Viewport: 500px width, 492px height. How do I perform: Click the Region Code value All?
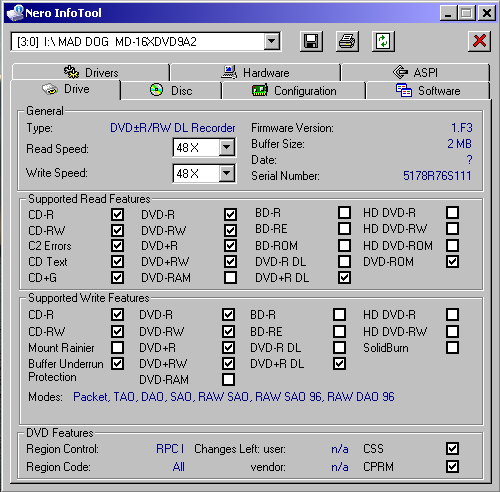tap(179, 467)
